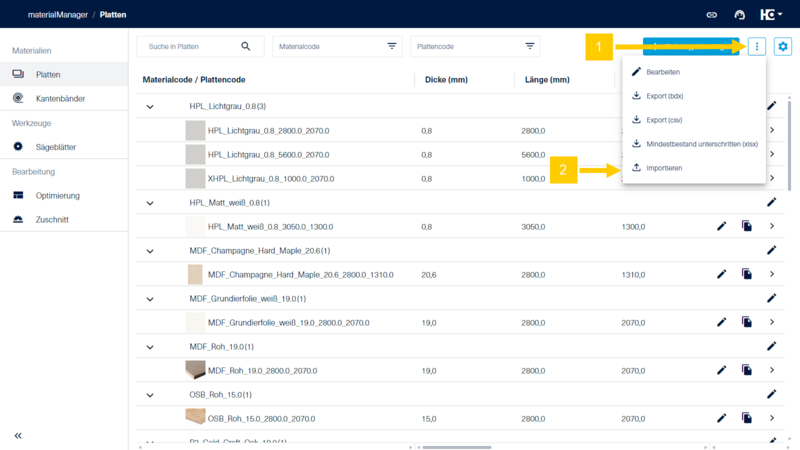This screenshot has width=800, height=450.
Task: Open details arrow for OSB_Roh_15.0_2800.0_2070.0
Action: click(x=772, y=419)
